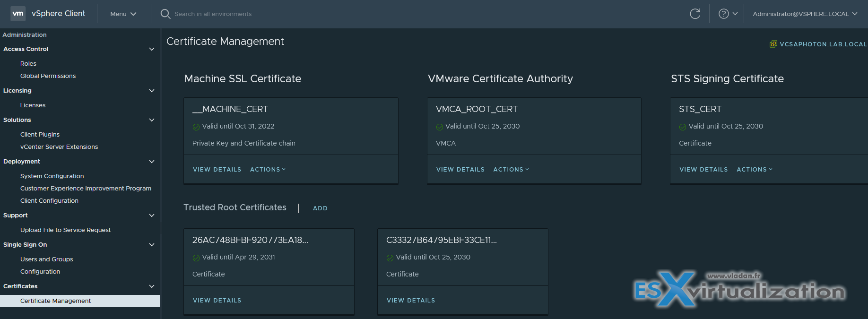Image resolution: width=868 pixels, height=319 pixels.
Task: Click the valid checkmark icon on STS_CERT
Action: (683, 127)
